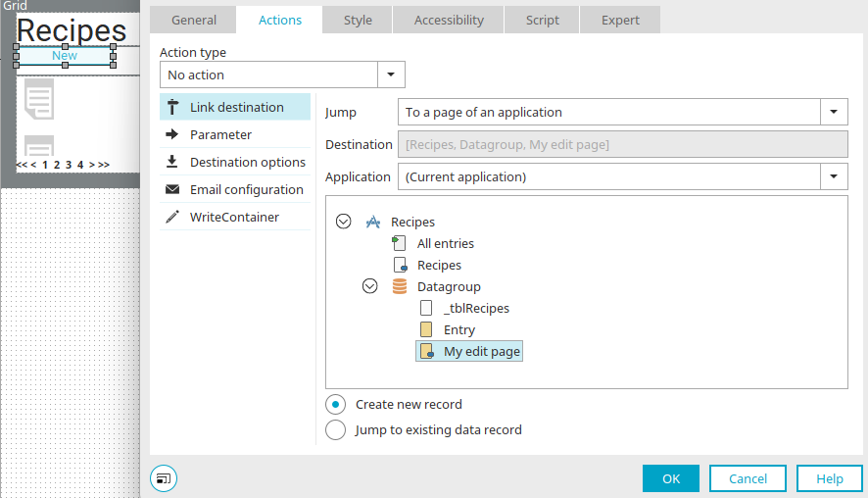868x498 pixels.
Task: Click the Email configuration envelope icon
Action: coord(172,189)
